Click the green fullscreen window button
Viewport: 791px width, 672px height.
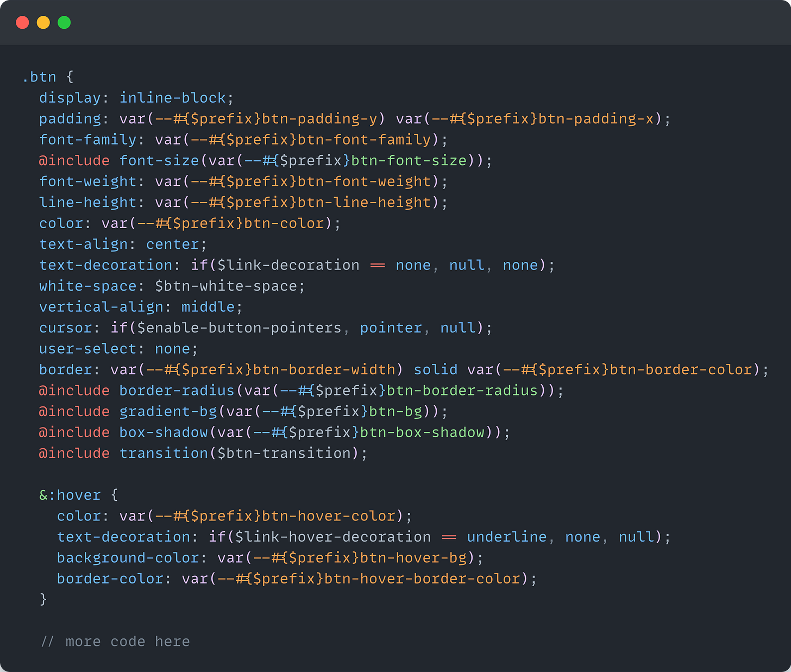(64, 22)
